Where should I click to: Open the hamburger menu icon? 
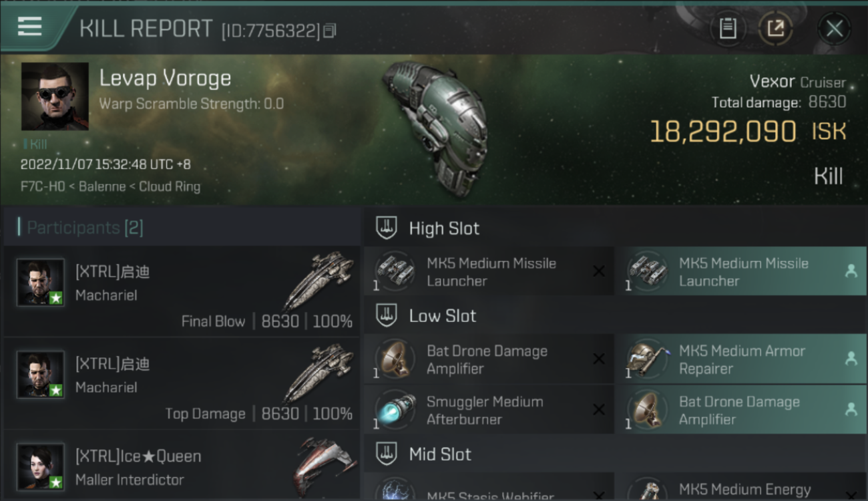[30, 27]
